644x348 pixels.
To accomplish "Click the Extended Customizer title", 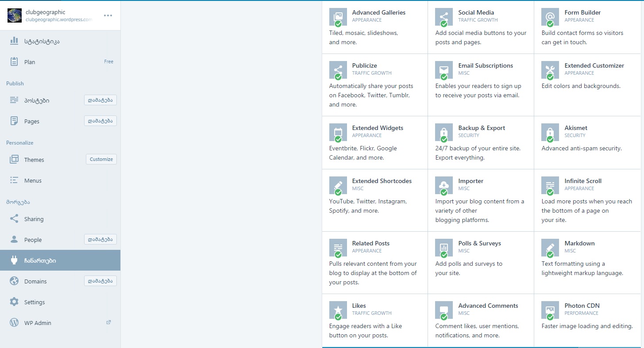I will pos(594,65).
